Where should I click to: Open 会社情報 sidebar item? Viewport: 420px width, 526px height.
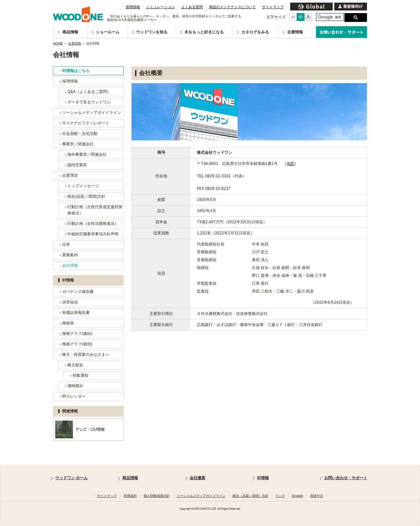click(88, 265)
